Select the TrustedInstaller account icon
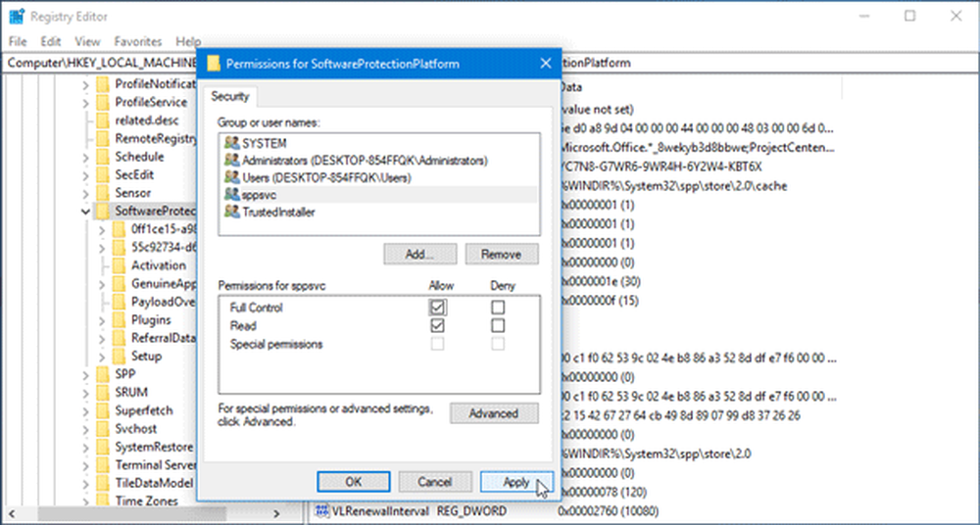The height and width of the screenshot is (525, 980). [231, 212]
